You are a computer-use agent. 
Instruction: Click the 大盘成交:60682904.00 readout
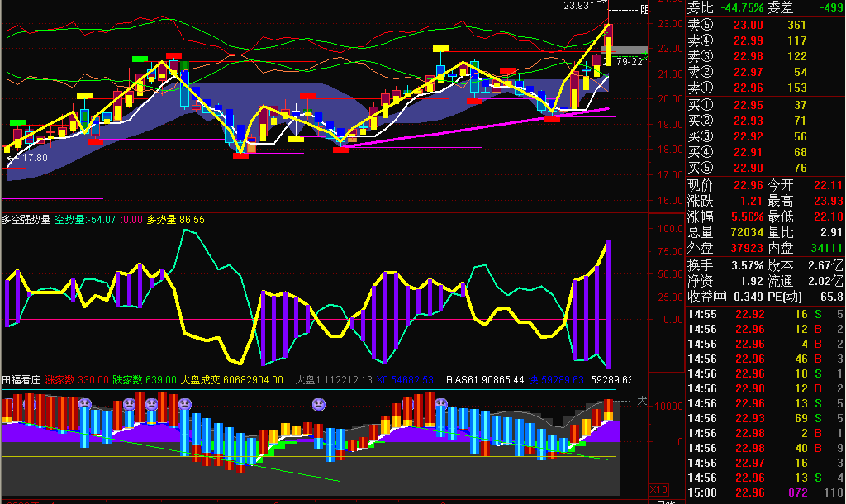pos(231,380)
